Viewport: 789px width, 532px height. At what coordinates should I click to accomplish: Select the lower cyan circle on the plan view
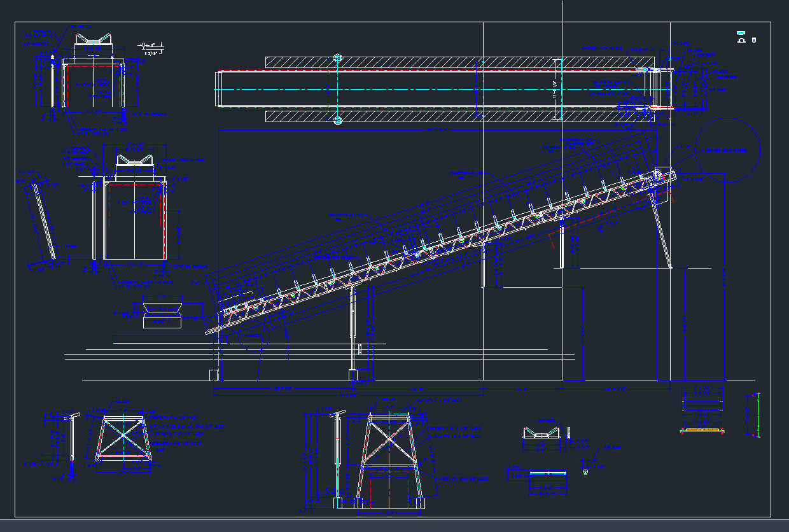(x=338, y=119)
